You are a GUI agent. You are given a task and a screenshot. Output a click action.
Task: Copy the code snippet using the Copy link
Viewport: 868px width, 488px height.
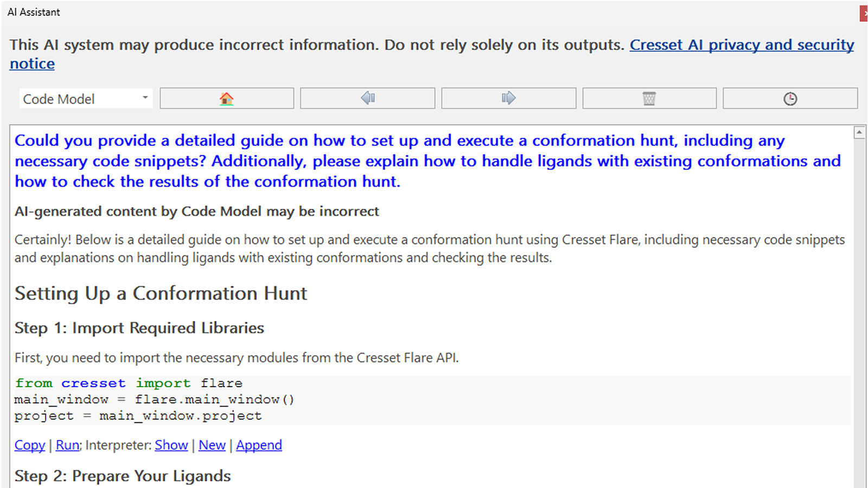30,445
